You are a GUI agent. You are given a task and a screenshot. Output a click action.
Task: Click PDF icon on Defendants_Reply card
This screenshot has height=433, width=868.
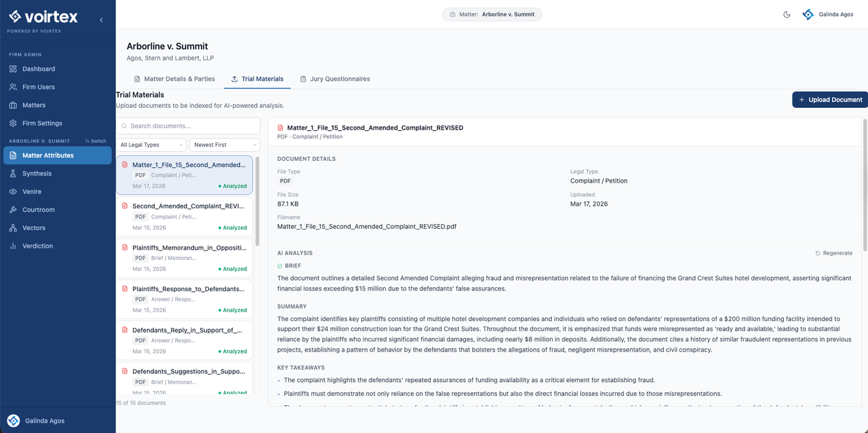click(125, 330)
